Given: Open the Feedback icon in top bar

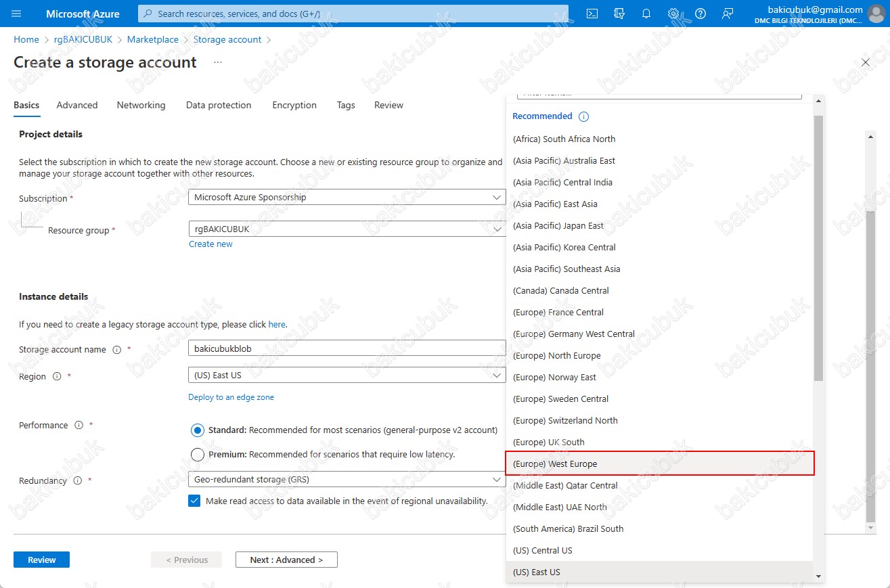Looking at the screenshot, I should point(728,14).
